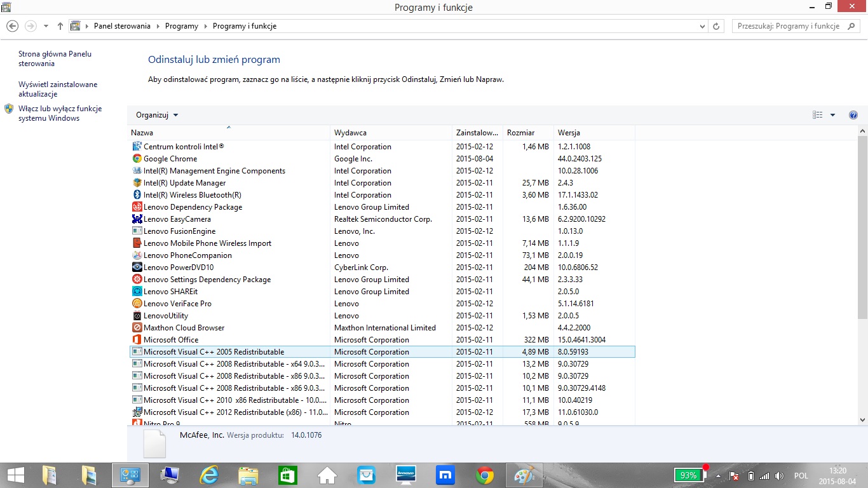Click the Lenovo SHAREit icon in the list
The image size is (868, 488).
tap(137, 292)
